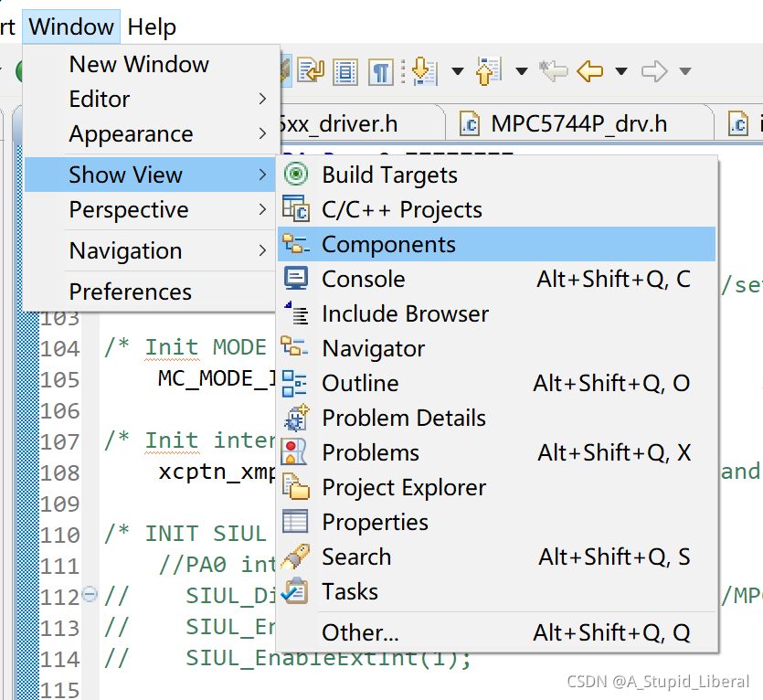
Task: Click the Navigation submenu arrow
Action: point(263,250)
